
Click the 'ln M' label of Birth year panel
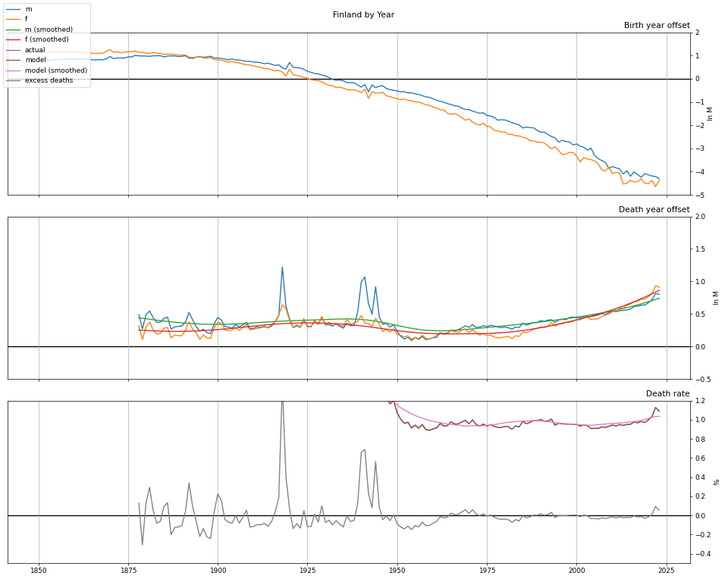point(711,114)
